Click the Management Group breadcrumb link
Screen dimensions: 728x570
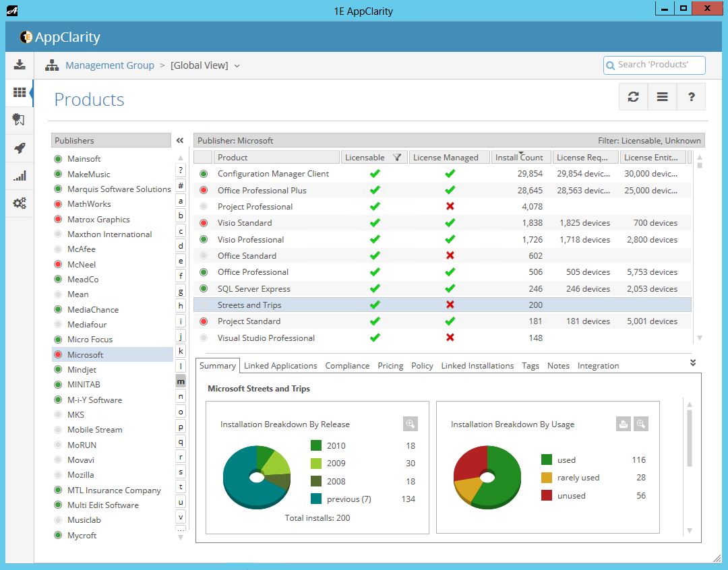pyautogui.click(x=110, y=65)
